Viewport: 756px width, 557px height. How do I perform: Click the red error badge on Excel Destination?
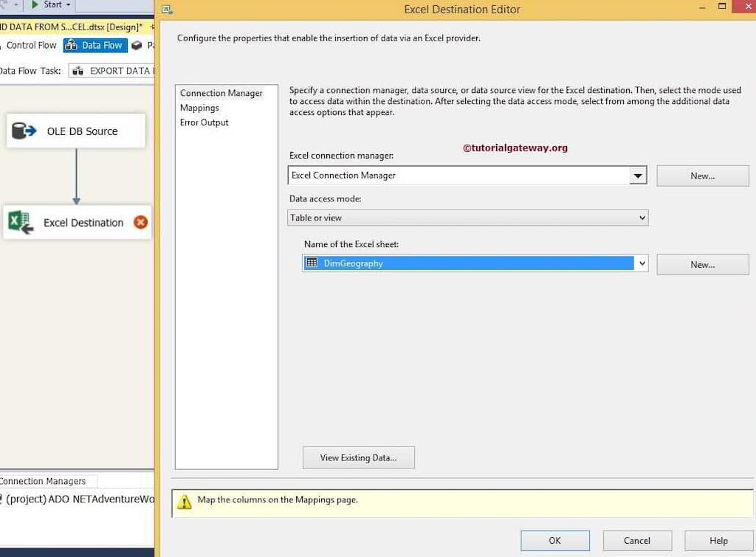click(140, 221)
